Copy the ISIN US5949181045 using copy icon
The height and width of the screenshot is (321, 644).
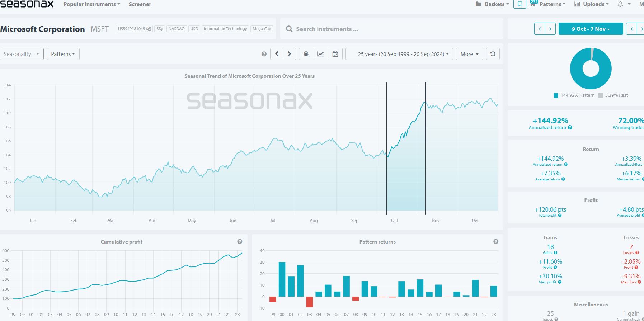click(x=149, y=29)
